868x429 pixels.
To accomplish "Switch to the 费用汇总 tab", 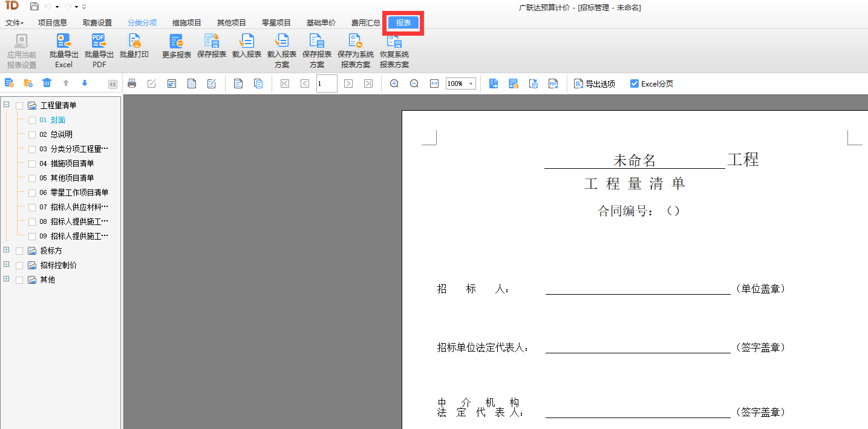I will (x=365, y=22).
